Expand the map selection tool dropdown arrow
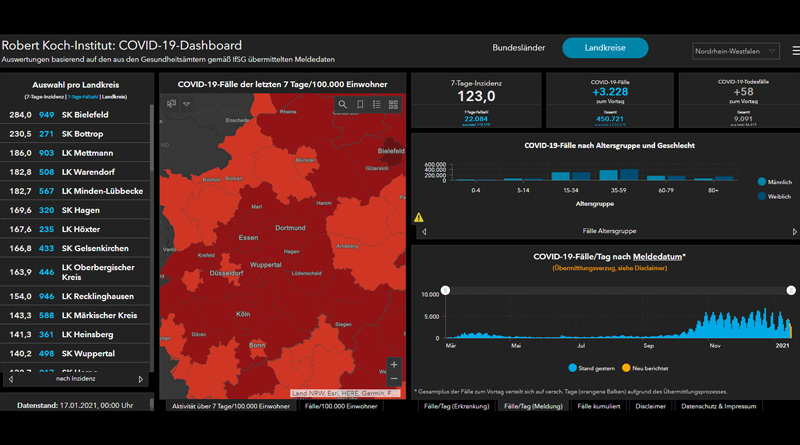The width and height of the screenshot is (800, 445). pos(187,104)
